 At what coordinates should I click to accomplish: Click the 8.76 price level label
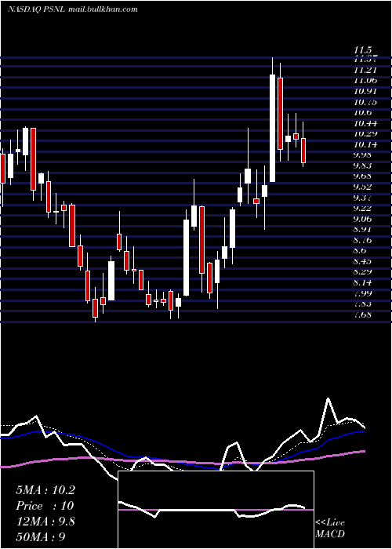[364, 241]
